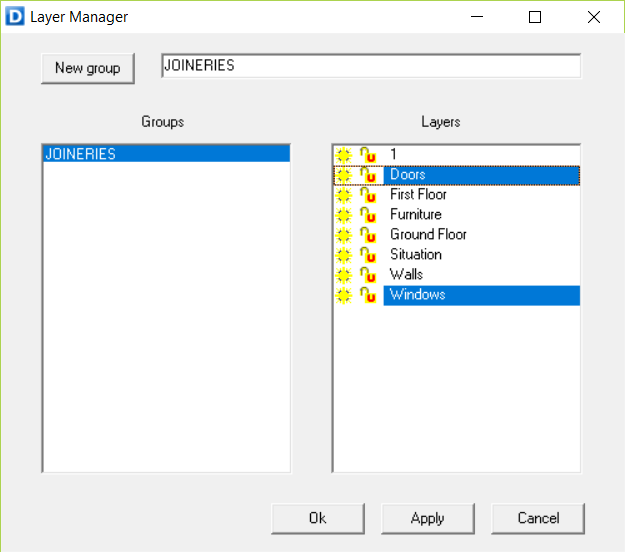Select the Furniture layer name
Viewport: 625px width, 552px height.
(415, 214)
